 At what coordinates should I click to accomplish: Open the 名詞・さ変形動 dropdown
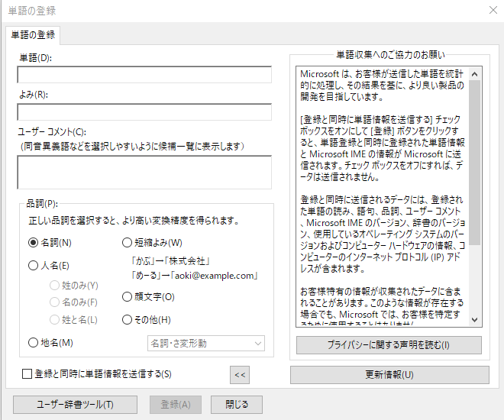(x=206, y=344)
